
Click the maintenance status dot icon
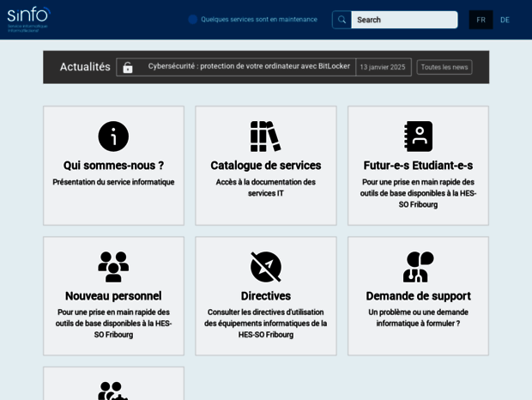[193, 20]
